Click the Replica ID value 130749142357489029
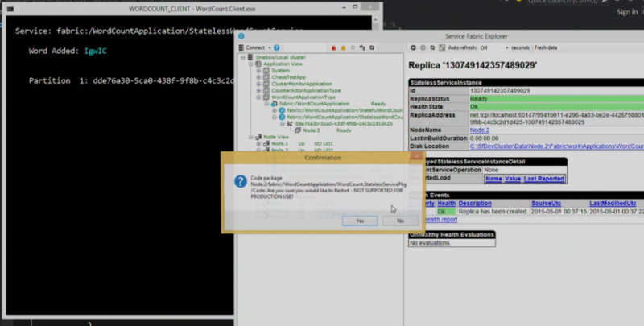Image resolution: width=644 pixels, height=326 pixels. tap(500, 91)
